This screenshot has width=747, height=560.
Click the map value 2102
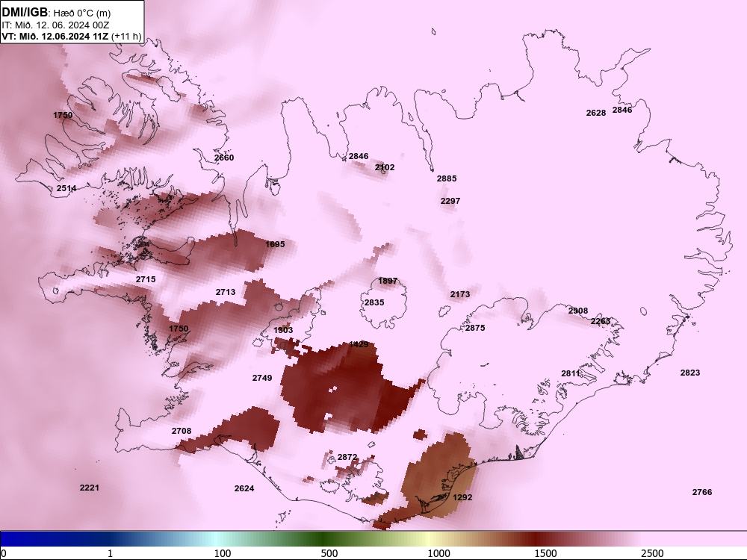[x=385, y=167]
